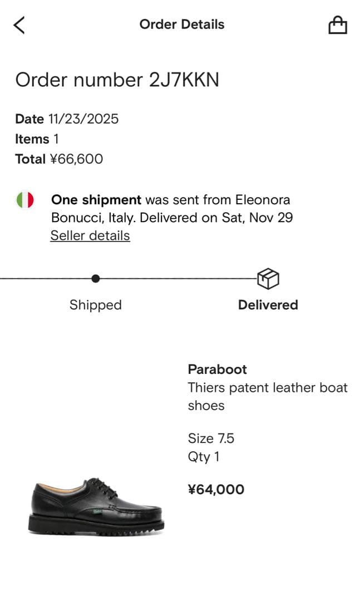The height and width of the screenshot is (601, 364).
Task: Open the shopping bag icon
Action: [x=337, y=25]
